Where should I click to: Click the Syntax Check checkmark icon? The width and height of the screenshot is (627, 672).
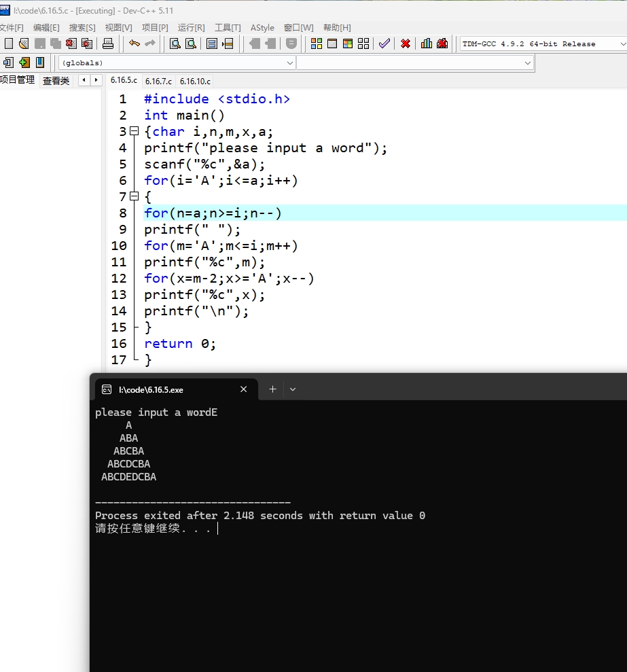384,43
